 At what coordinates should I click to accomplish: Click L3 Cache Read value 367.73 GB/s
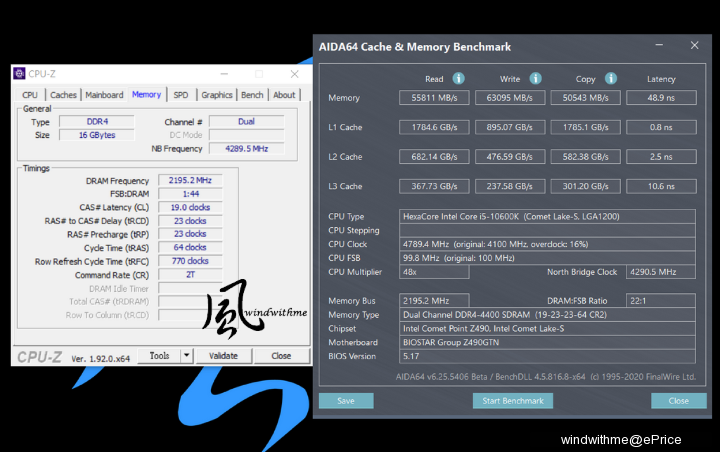434,186
